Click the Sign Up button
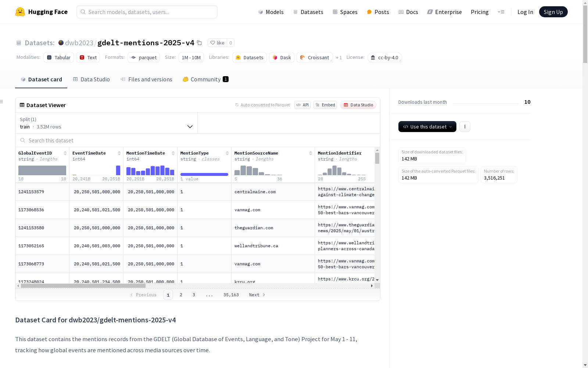The height and width of the screenshot is (368, 588). tap(553, 12)
